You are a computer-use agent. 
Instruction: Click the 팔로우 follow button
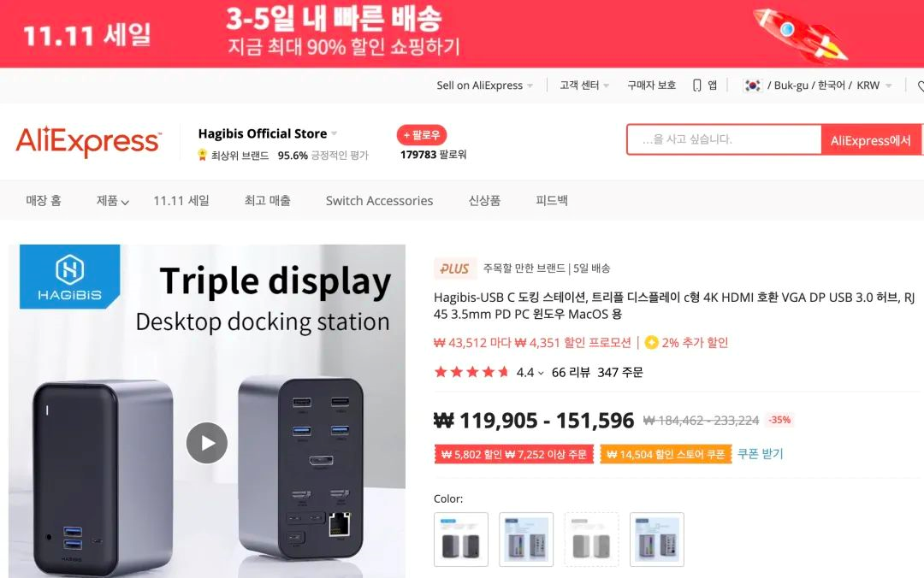(421, 135)
